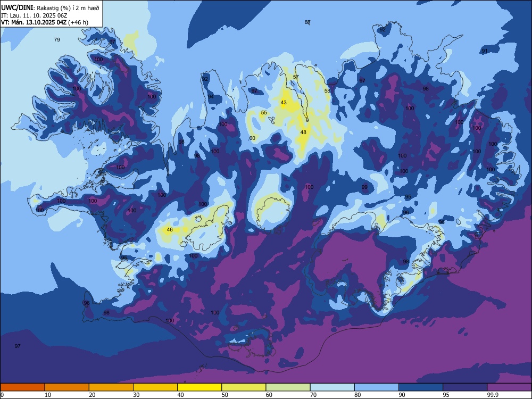Click the legend tick label 30
Image resolution: width=532 pixels, height=399 pixels.
pos(136,395)
